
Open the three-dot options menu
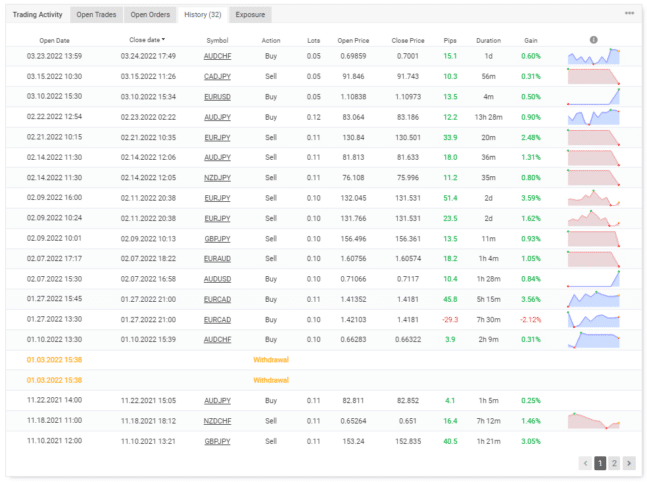629,14
